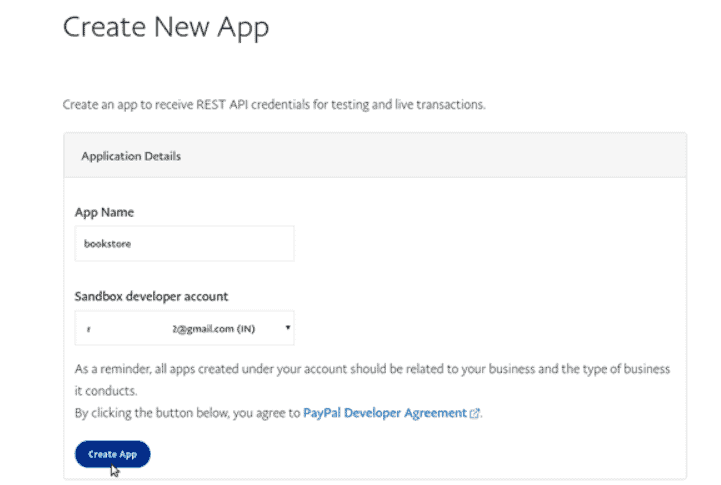This screenshot has width=721, height=485.
Task: Click the 'By clicking the button below' text
Action: tap(188, 413)
